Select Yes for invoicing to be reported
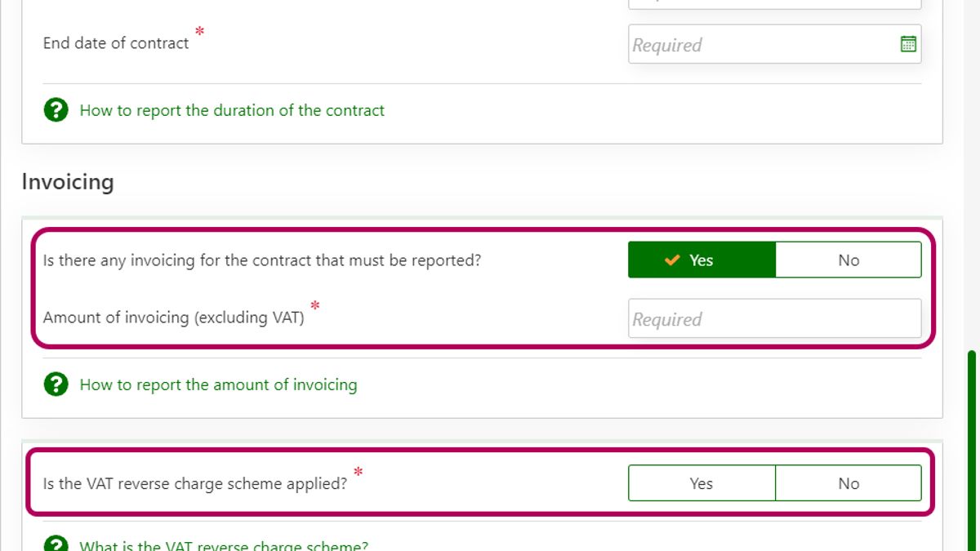Image resolution: width=980 pixels, height=551 pixels. pos(702,260)
